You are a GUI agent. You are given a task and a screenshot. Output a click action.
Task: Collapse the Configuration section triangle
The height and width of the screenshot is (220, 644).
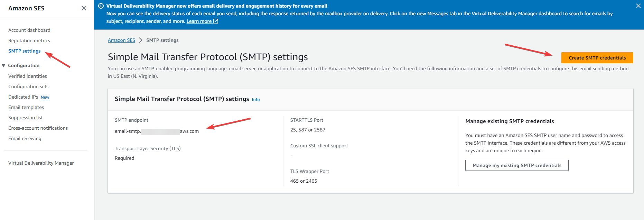coord(3,65)
